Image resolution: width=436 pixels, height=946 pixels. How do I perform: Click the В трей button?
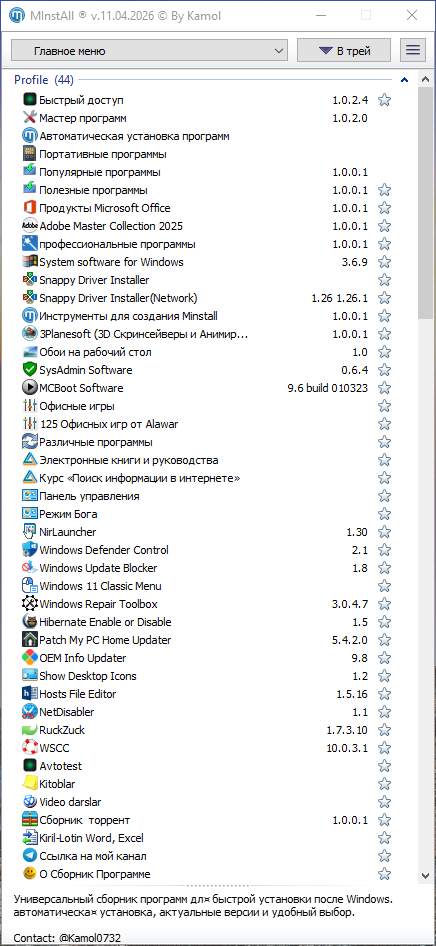(x=344, y=51)
